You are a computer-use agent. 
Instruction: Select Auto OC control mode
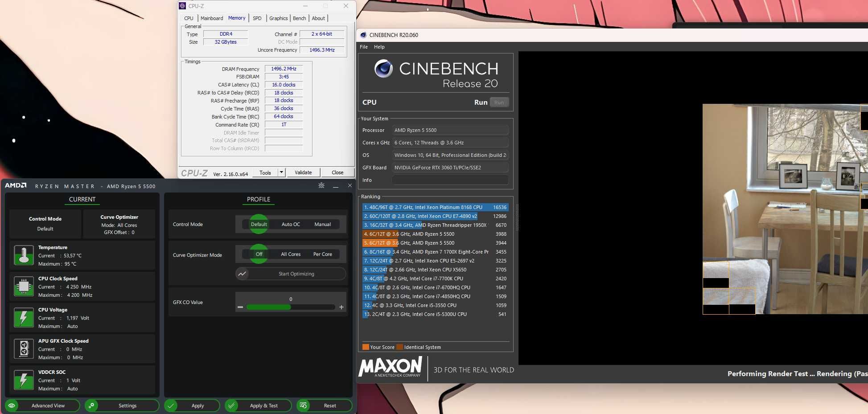[x=291, y=224]
